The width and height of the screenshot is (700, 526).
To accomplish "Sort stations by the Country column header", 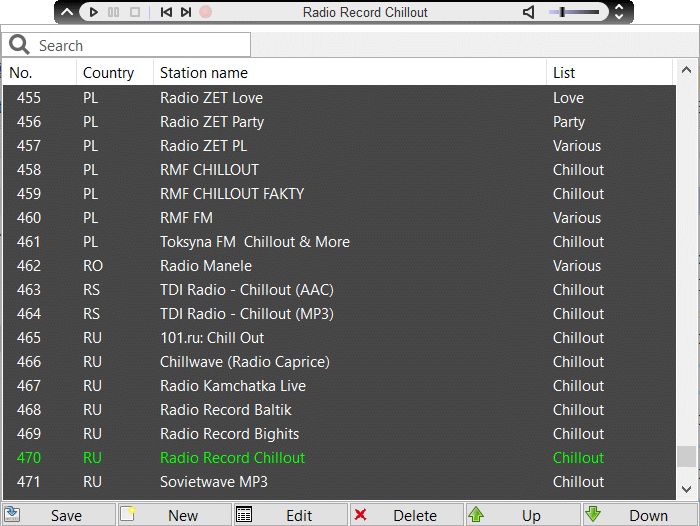I will click(x=108, y=73).
